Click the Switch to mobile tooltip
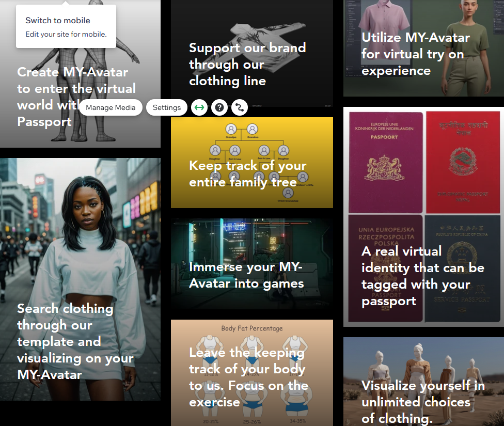Viewport: 504px width, 426px height. point(66,26)
